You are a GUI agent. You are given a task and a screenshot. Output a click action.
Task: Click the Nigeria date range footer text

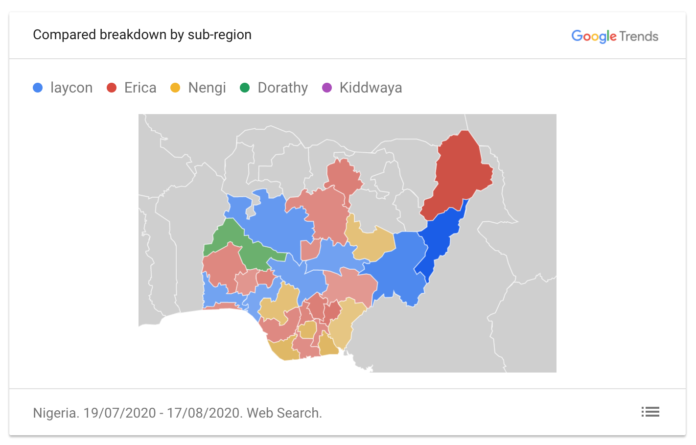pos(177,412)
